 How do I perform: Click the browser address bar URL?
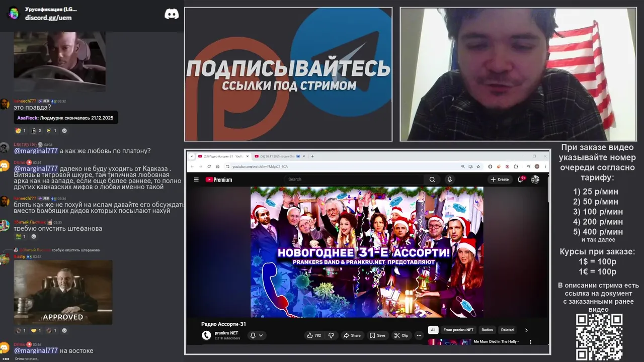pyautogui.click(x=260, y=166)
